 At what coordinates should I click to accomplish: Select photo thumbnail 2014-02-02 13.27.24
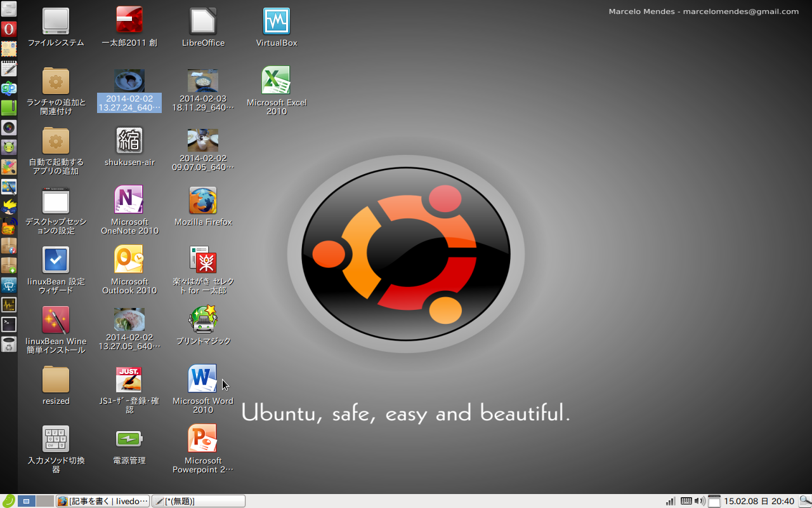pos(129,81)
